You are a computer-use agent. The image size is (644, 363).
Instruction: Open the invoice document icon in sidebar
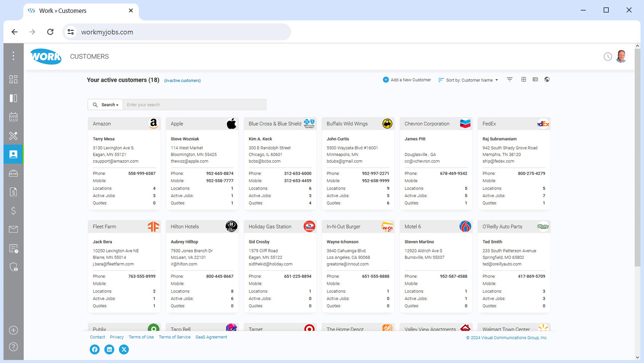13,192
